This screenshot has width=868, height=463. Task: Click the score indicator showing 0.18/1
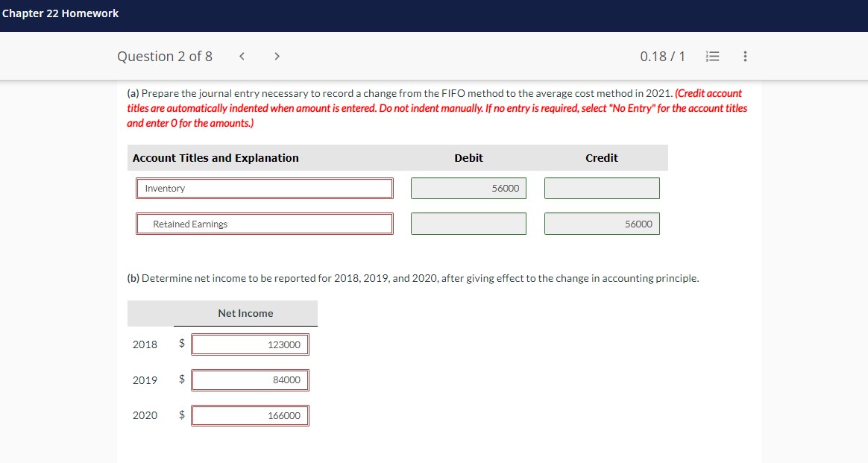pos(662,56)
